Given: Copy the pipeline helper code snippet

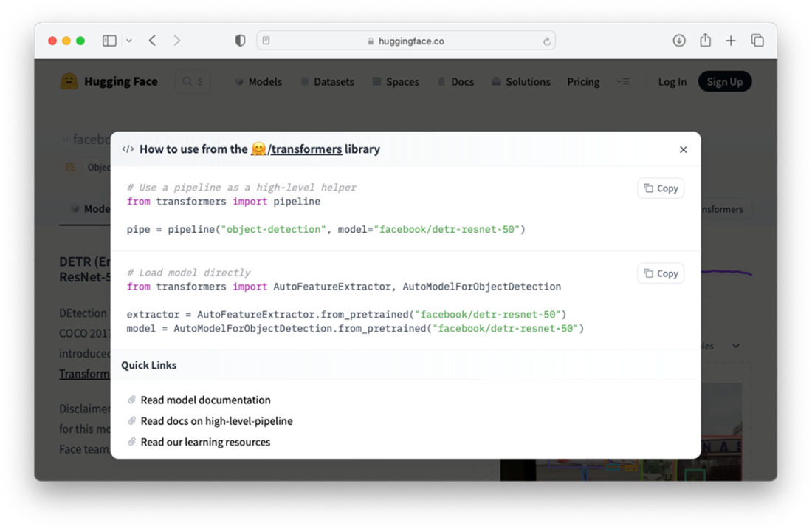Looking at the screenshot, I should [x=661, y=188].
